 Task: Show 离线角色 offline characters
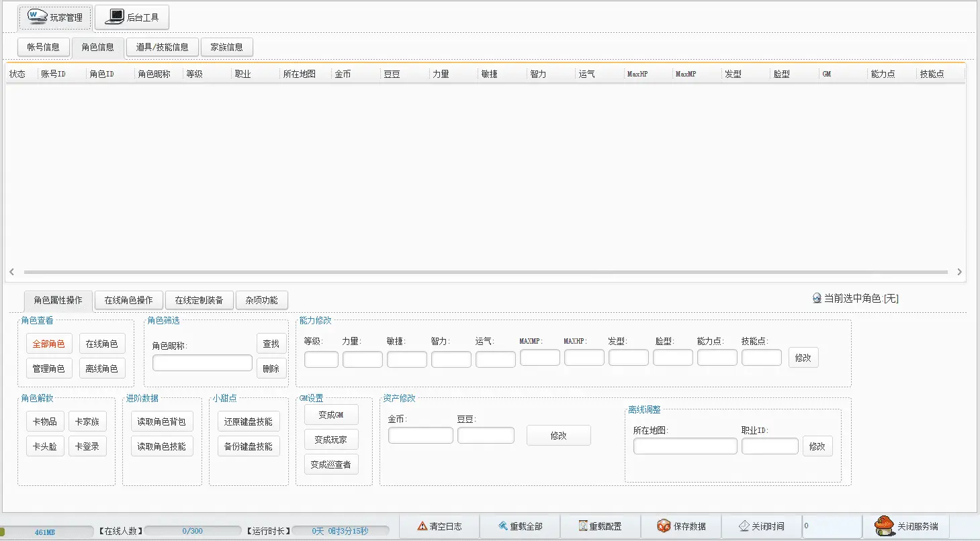102,368
